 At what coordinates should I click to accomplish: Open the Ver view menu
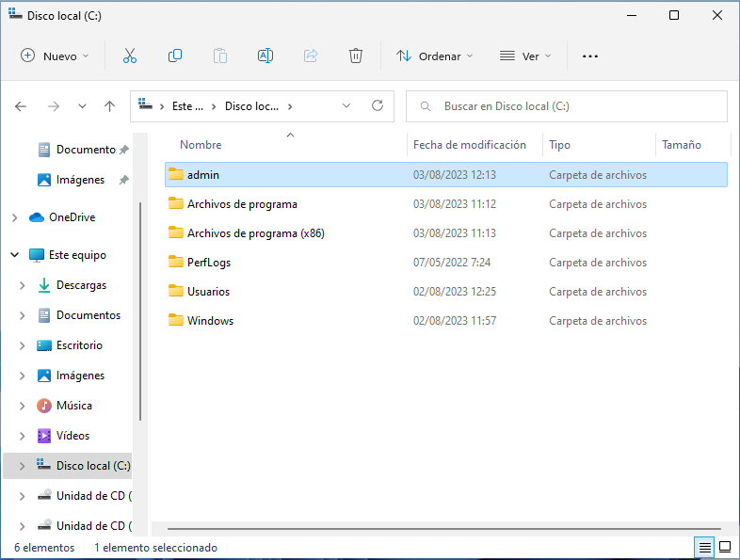pyautogui.click(x=525, y=56)
